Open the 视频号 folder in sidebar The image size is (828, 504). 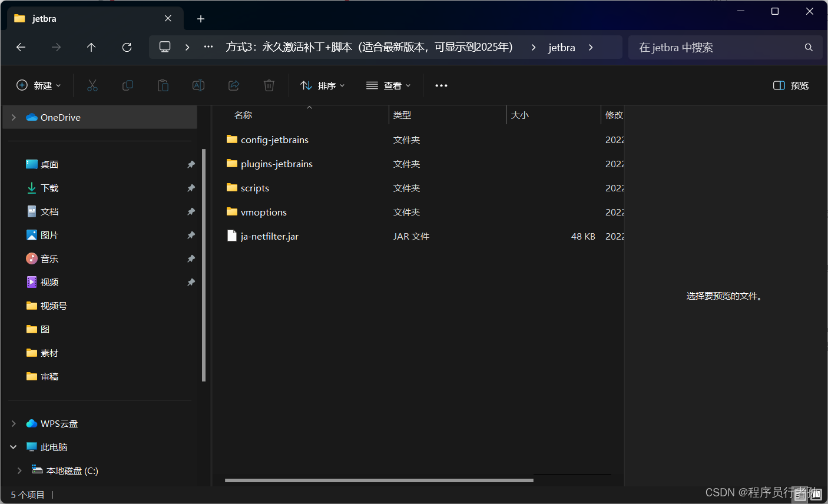click(x=54, y=306)
